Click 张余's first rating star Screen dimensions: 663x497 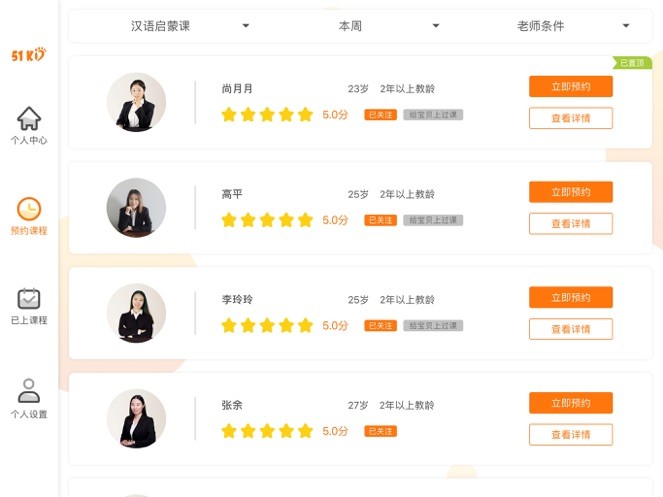click(x=229, y=431)
